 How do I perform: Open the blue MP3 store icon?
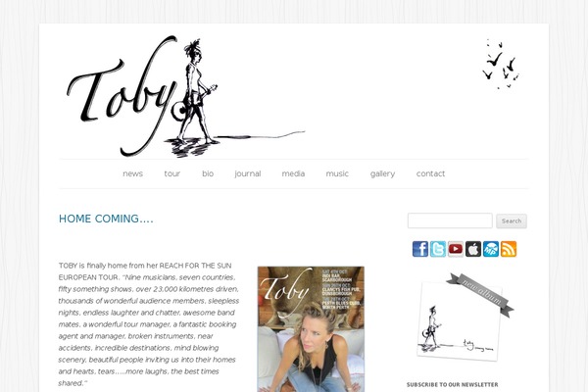(491, 249)
